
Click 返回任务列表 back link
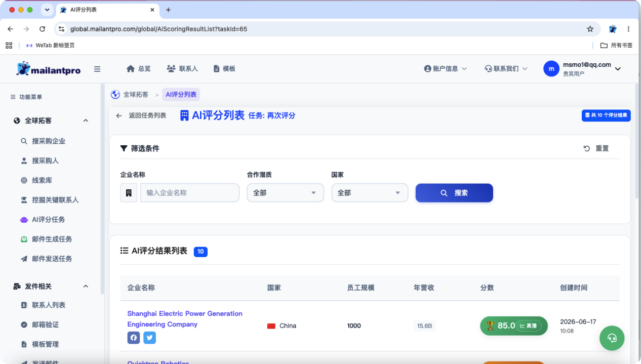coord(141,116)
